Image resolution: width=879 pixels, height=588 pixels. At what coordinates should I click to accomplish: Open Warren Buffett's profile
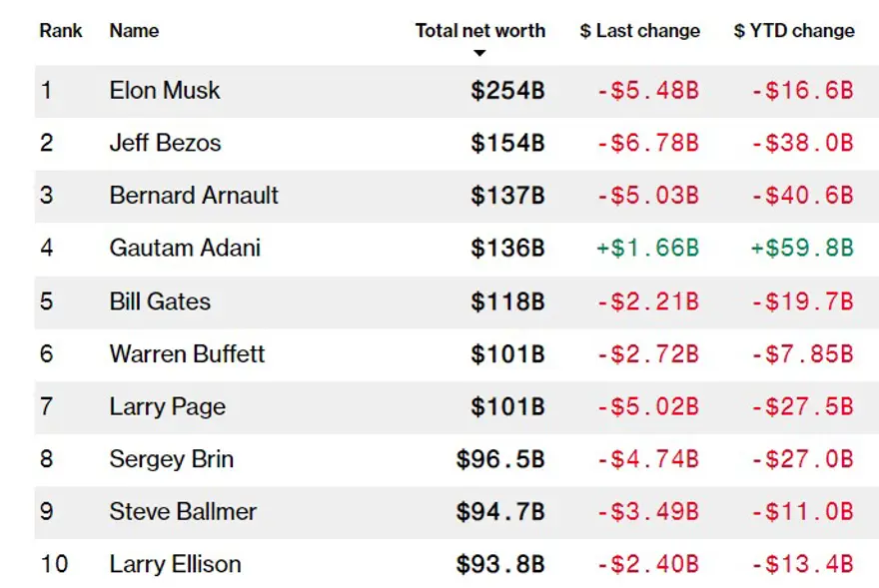(187, 353)
